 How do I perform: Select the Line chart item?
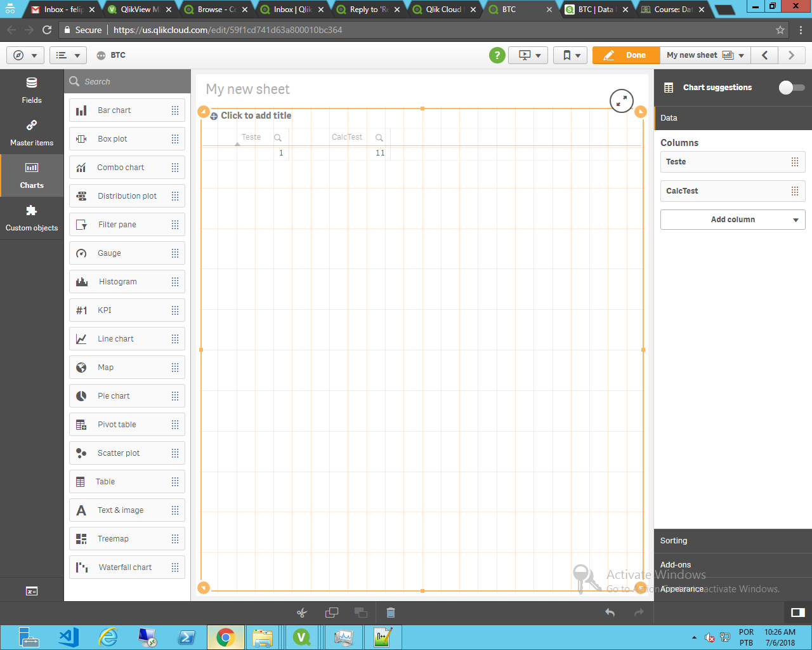127,339
